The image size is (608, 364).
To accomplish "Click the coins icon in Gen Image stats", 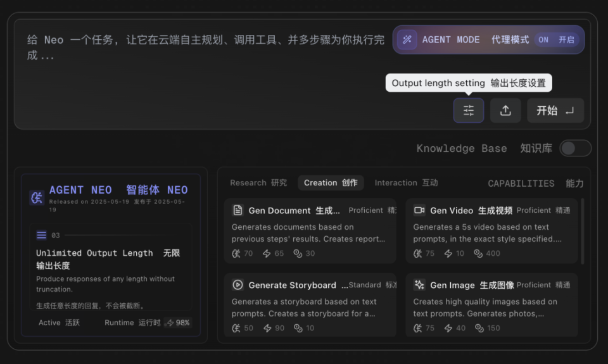I will point(479,329).
